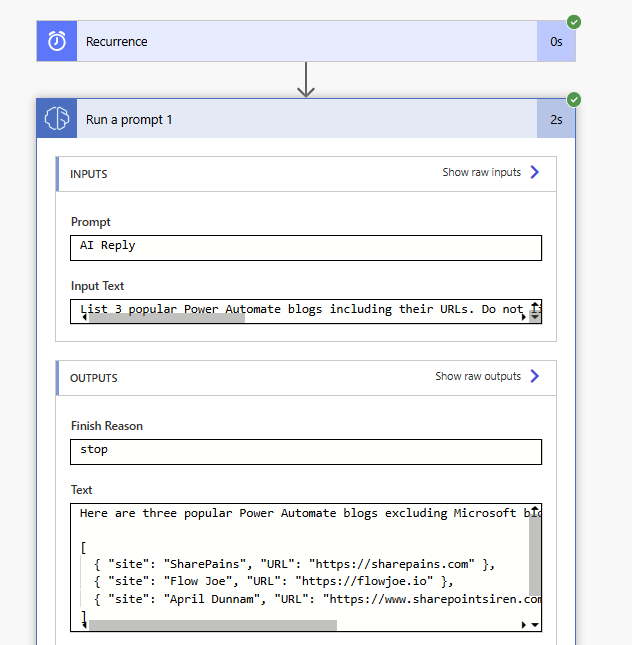
Task: Click chevron next to Show raw inputs
Action: 534,172
